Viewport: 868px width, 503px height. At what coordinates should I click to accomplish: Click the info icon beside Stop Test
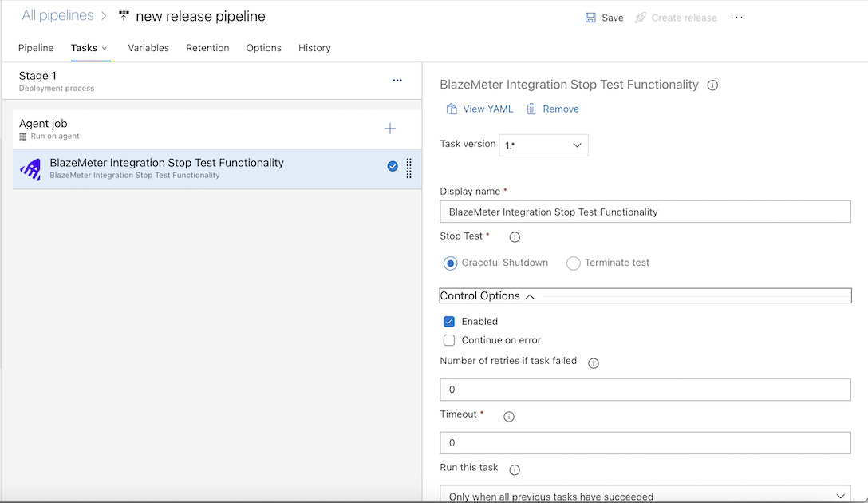coord(514,236)
